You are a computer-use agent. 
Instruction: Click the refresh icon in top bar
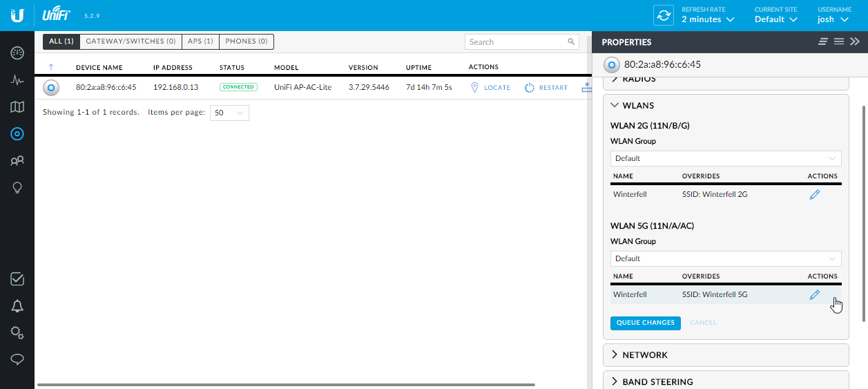664,15
